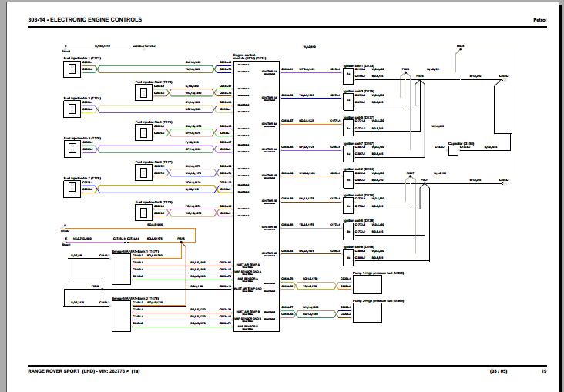
Task: Select the ignition coil box marked 3a
Action: [348, 128]
